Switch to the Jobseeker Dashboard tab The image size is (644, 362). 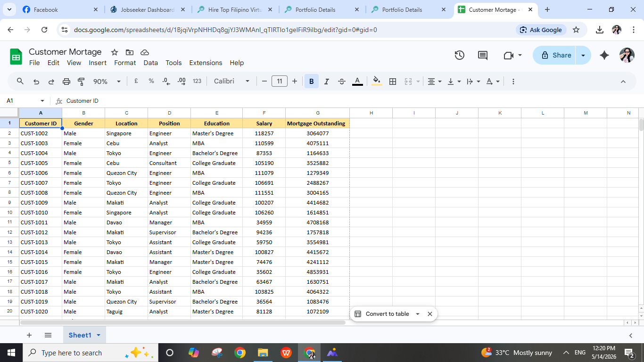click(148, 9)
